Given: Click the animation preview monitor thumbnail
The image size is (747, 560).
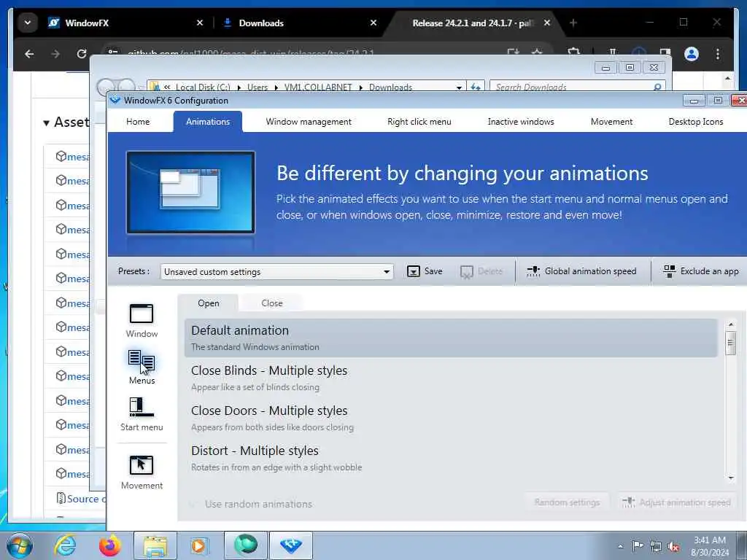Looking at the screenshot, I should click(x=190, y=192).
